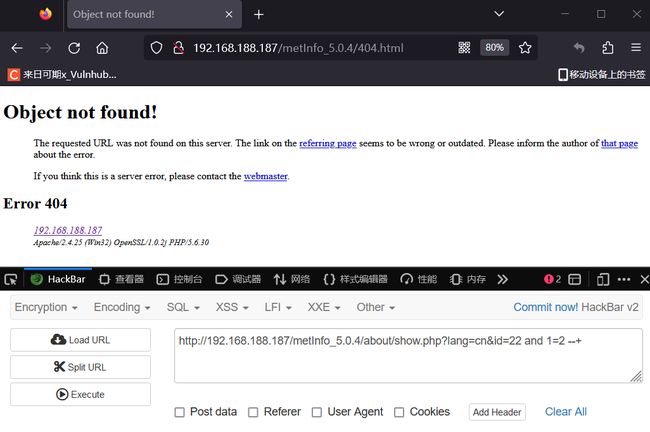Expand the Encryption dropdown

(x=46, y=307)
